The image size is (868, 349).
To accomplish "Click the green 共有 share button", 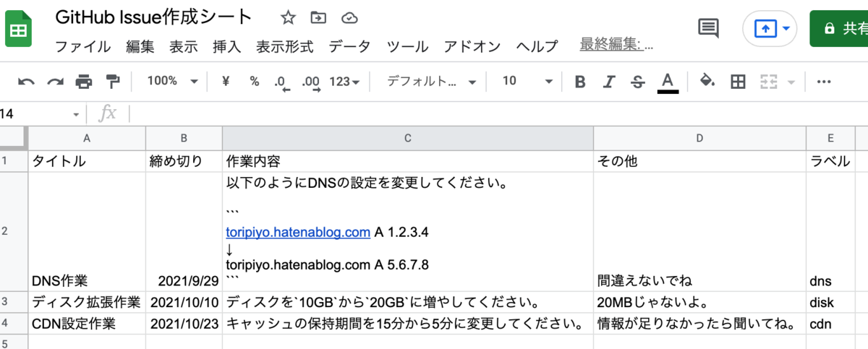I will point(839,29).
